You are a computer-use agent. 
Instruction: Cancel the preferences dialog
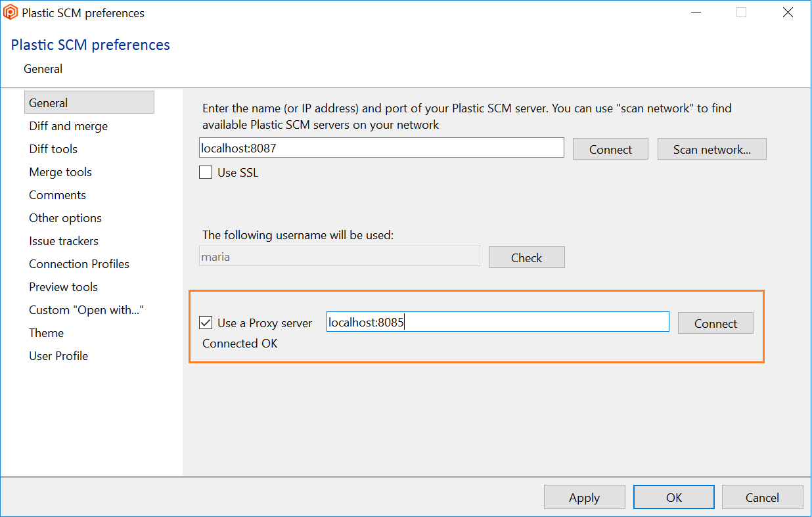coord(763,497)
